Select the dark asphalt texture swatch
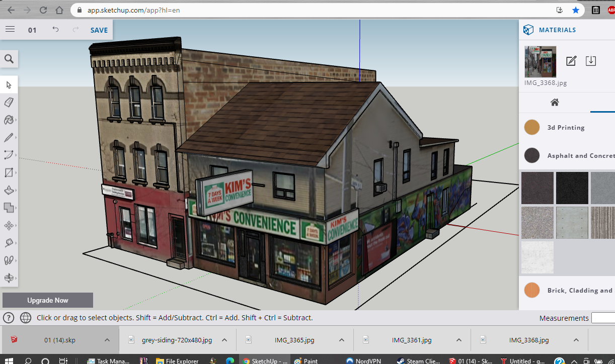This screenshot has width=615, height=364. pyautogui.click(x=537, y=188)
